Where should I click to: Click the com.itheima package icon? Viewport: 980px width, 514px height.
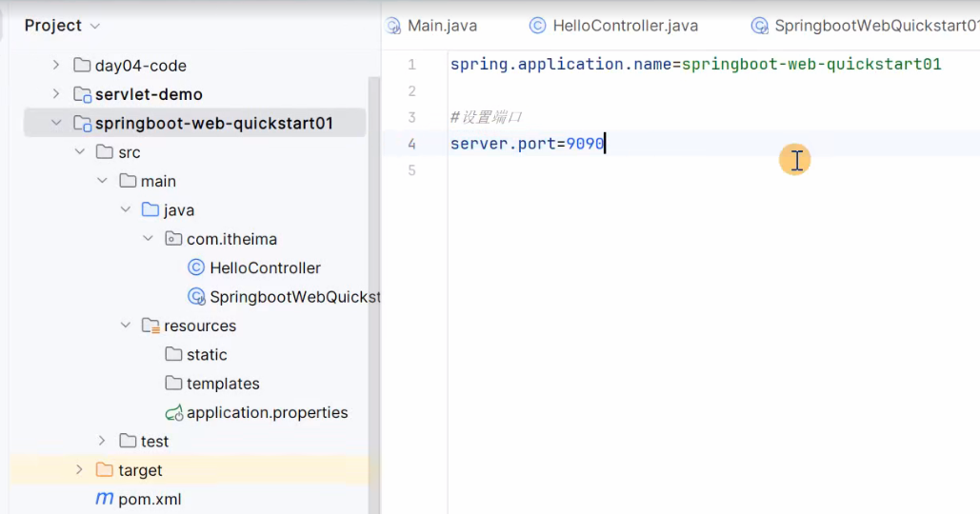pos(173,239)
